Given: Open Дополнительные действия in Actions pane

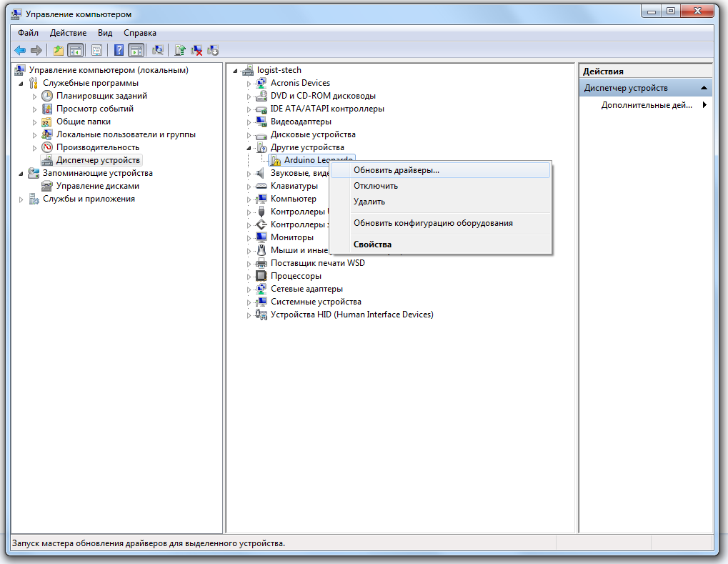Looking at the screenshot, I should click(647, 105).
